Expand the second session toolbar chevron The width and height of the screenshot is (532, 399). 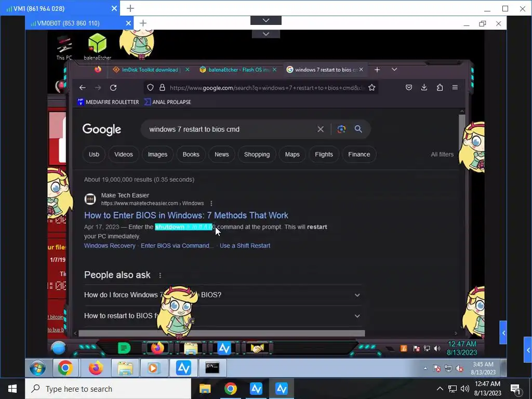pyautogui.click(x=266, y=34)
